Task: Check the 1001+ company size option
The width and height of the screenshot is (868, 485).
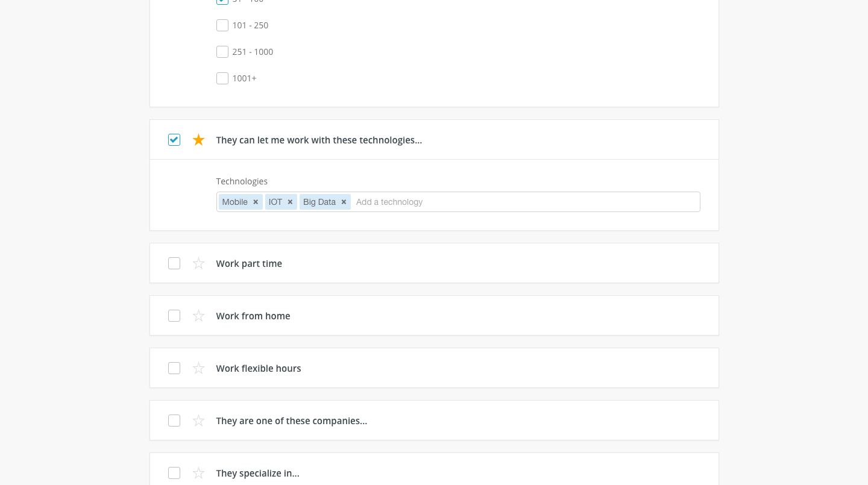Action: point(222,78)
